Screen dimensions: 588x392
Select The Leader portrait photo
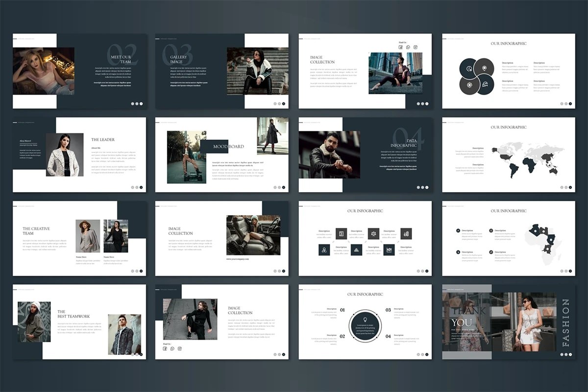coord(65,155)
